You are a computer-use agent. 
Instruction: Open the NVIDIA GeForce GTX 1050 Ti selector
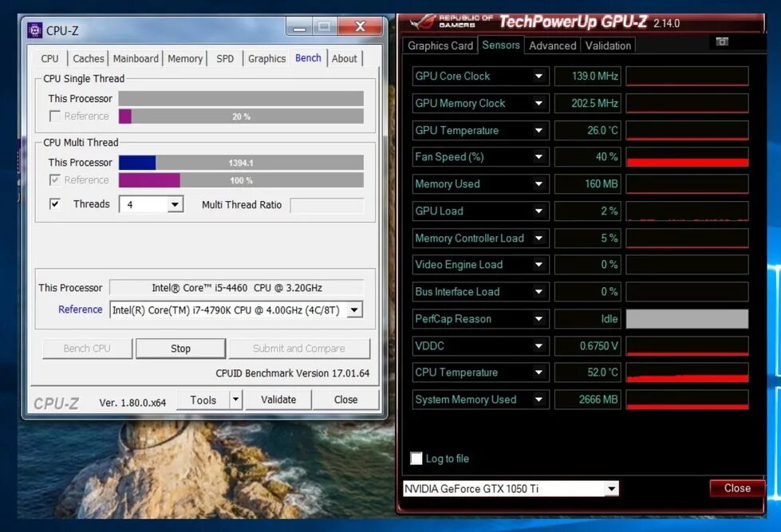pyautogui.click(x=511, y=489)
